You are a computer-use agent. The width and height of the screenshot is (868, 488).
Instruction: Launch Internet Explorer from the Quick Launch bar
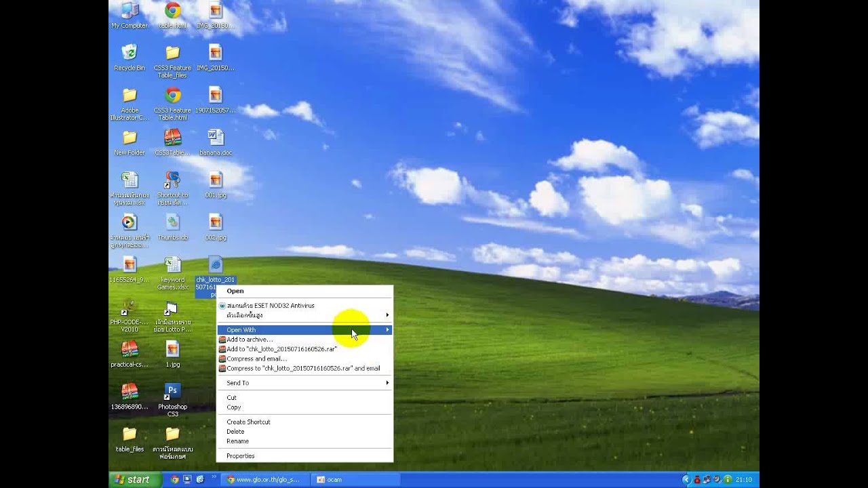pos(199,479)
